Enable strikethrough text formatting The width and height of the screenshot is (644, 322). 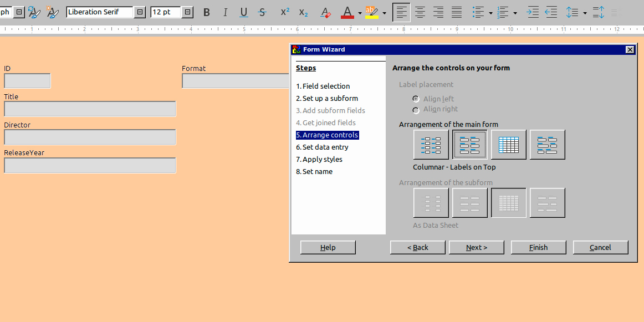pyautogui.click(x=262, y=12)
